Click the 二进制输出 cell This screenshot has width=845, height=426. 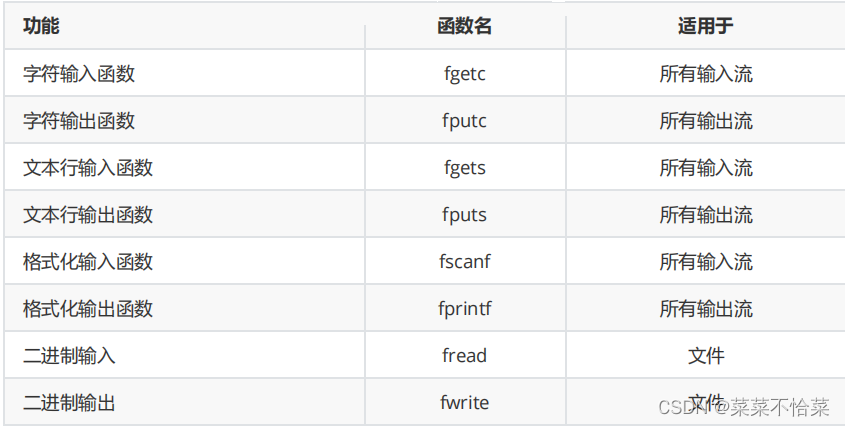69,403
